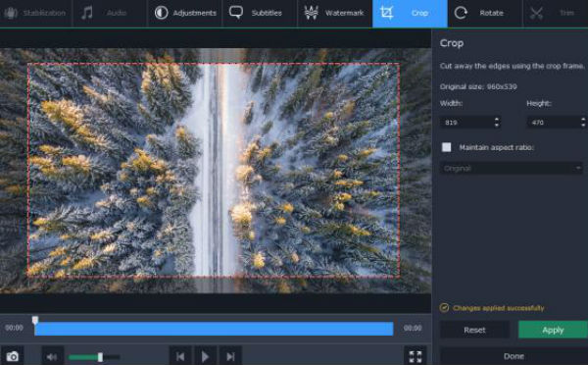Viewport: 588px width, 365px height.
Task: Skip to previous frame button
Action: coord(180,356)
